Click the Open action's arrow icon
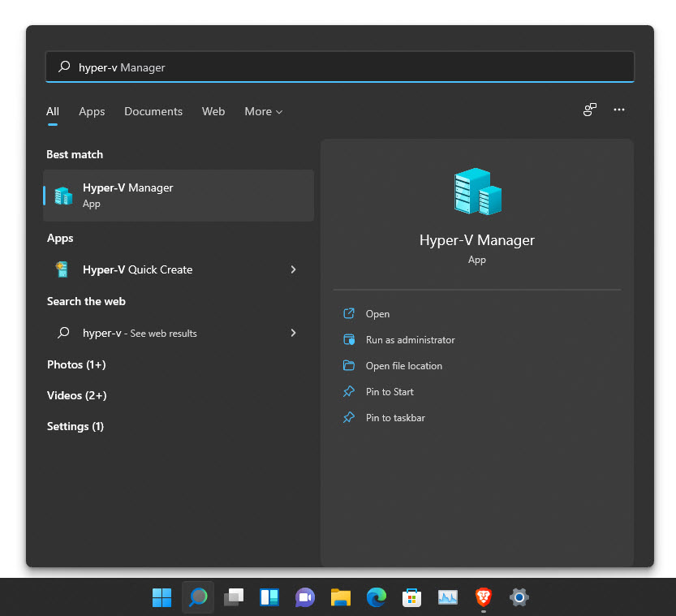 [x=349, y=313]
